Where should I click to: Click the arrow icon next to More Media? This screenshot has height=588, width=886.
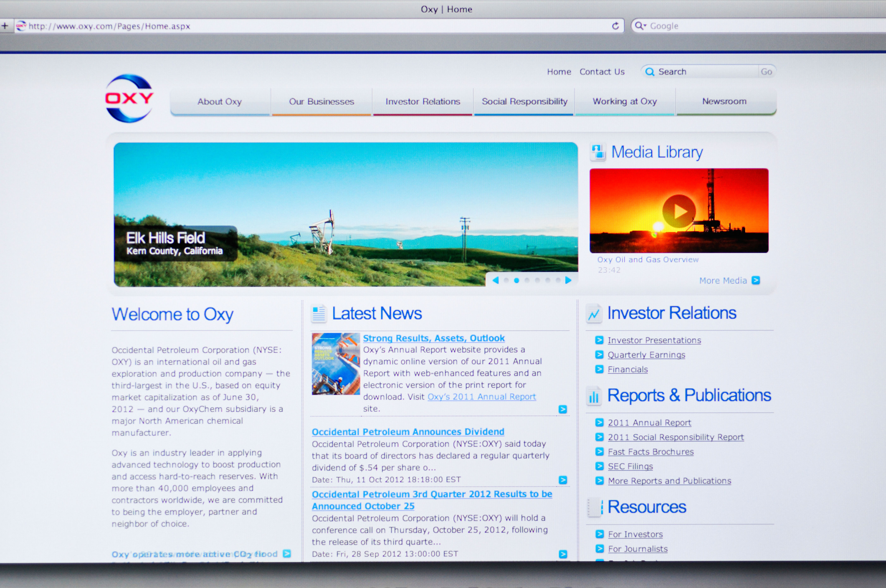coord(756,280)
